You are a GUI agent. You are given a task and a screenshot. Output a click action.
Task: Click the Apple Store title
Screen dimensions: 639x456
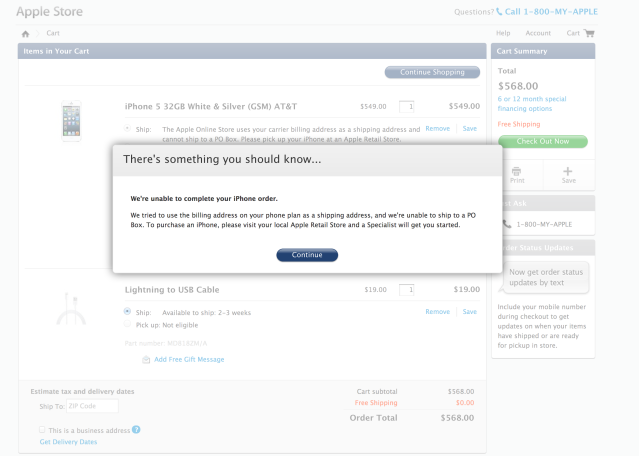49,11
